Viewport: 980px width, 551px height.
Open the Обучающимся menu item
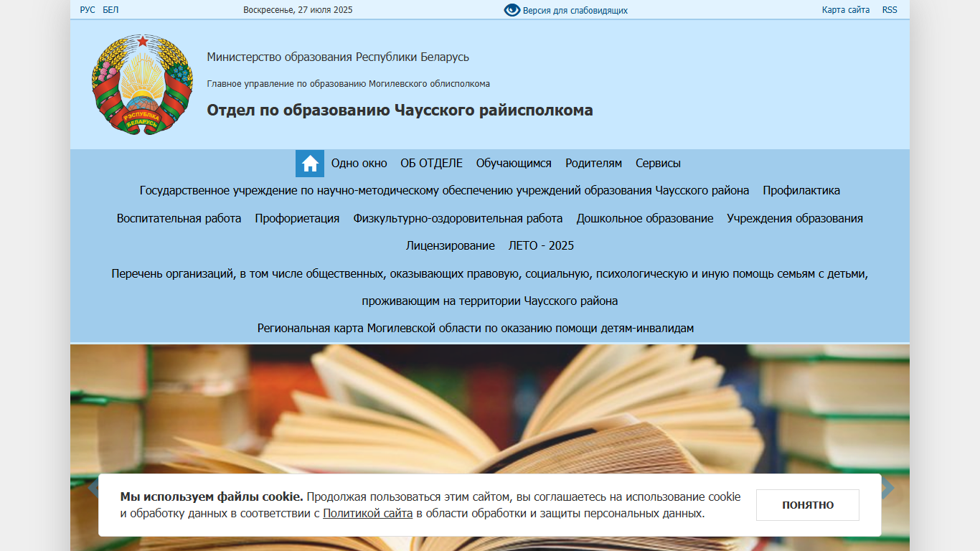[514, 164]
